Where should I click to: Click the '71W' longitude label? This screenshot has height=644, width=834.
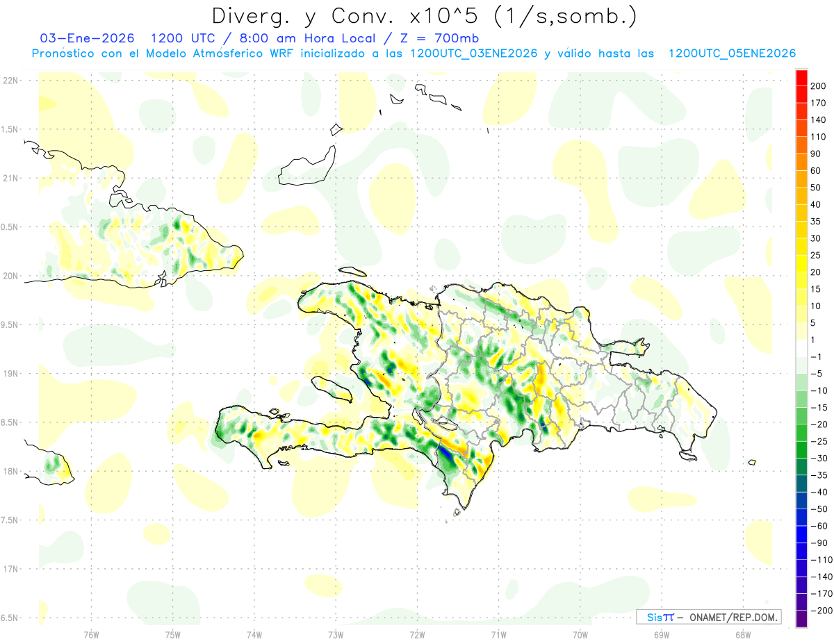498,634
